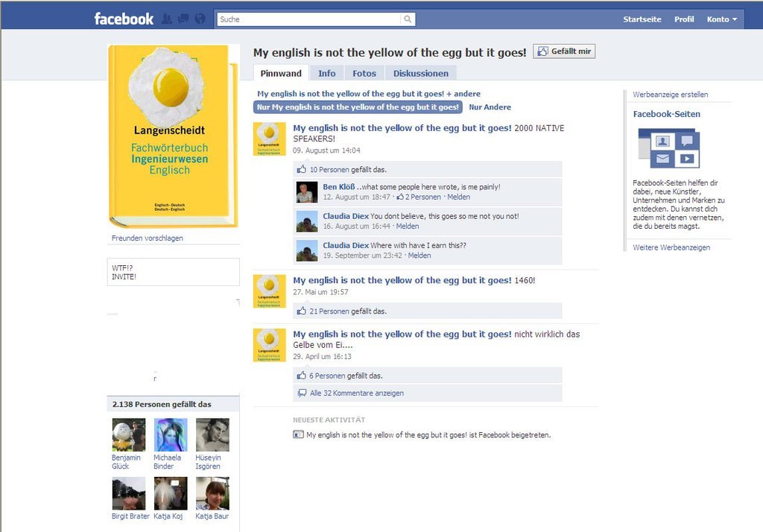Open the Langenscheidt book cover picture

click(173, 136)
